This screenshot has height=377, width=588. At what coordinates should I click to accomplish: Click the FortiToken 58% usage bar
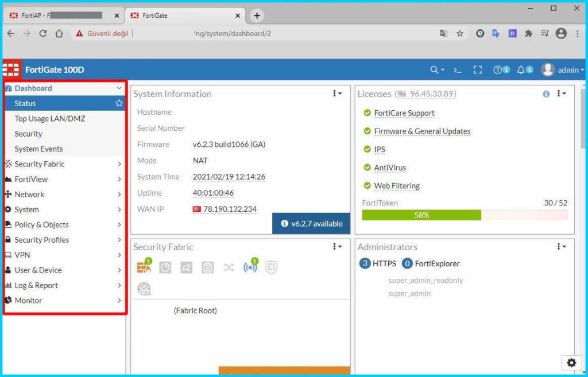tap(465, 215)
